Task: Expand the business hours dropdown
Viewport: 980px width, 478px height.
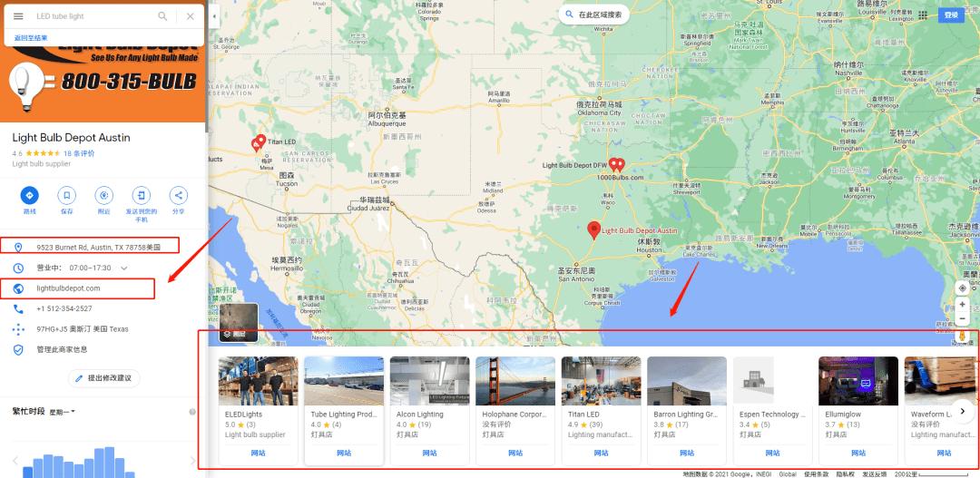Action: pyautogui.click(x=123, y=268)
